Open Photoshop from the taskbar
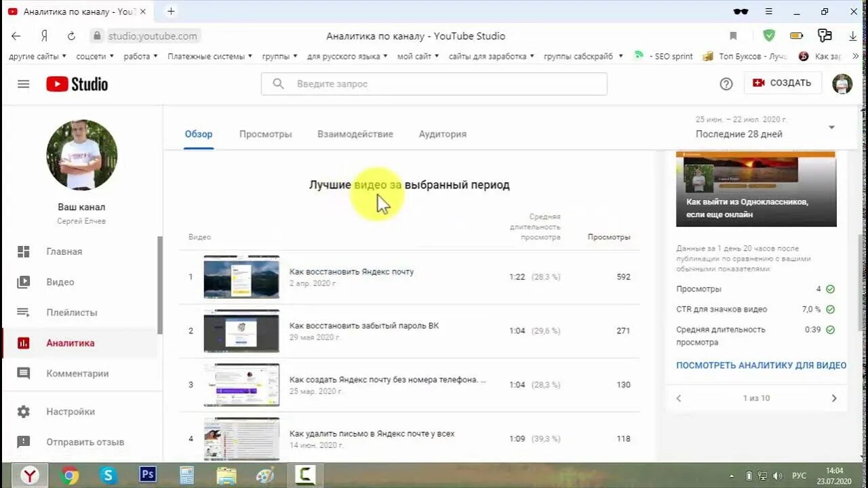This screenshot has height=488, width=868. (147, 476)
